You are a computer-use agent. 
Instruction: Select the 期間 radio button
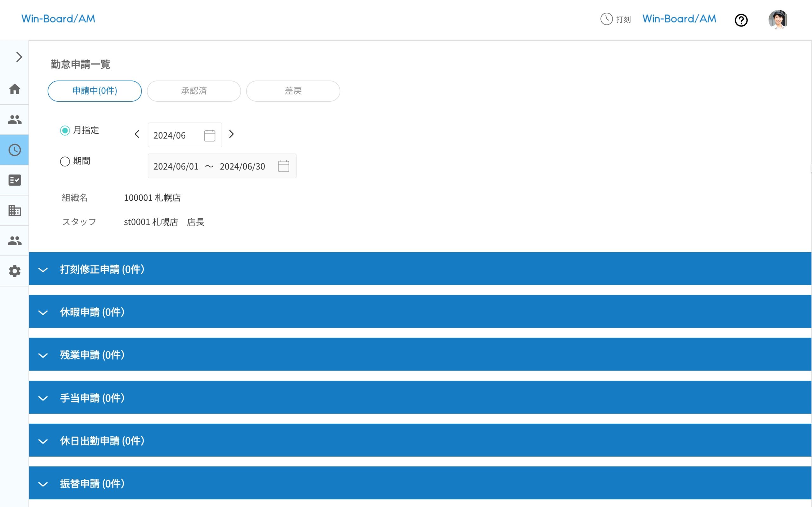(x=65, y=161)
